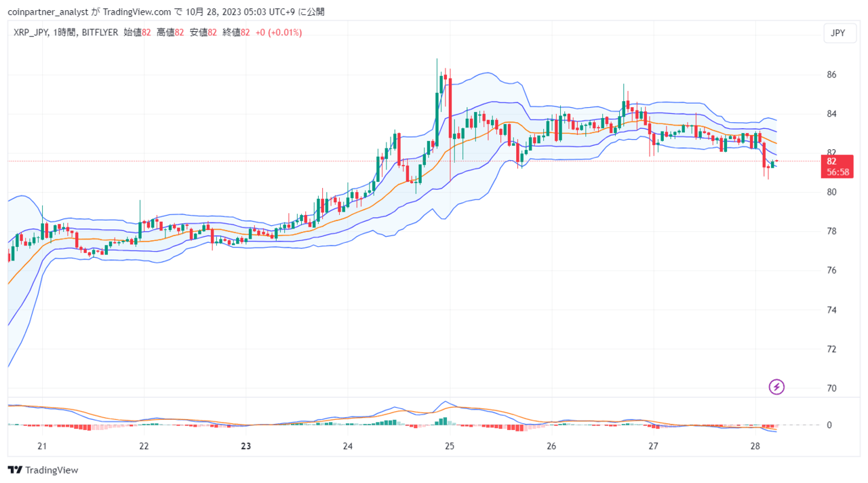Click the purple lightning bolt trading icon
Viewport: 868px width, 483px height.
pyautogui.click(x=776, y=387)
